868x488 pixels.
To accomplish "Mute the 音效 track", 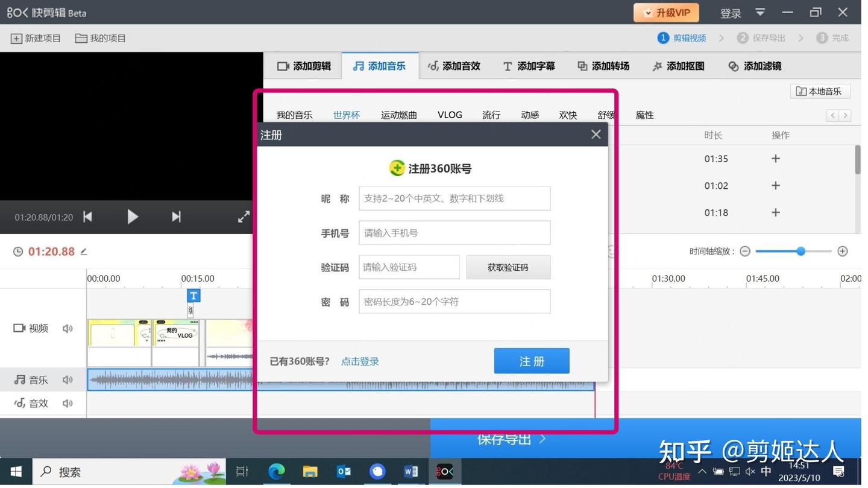I will click(68, 404).
